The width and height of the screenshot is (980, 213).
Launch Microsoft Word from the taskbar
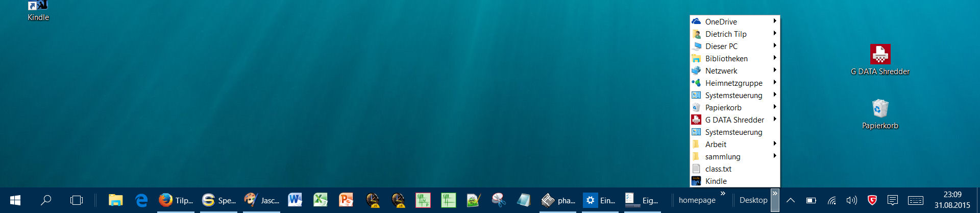point(295,200)
